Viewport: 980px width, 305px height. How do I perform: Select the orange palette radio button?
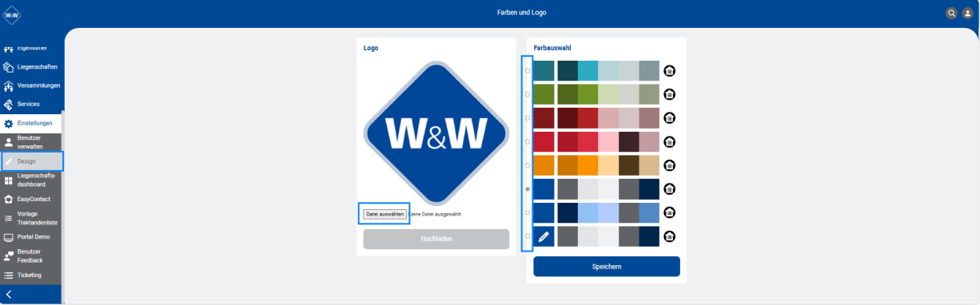[x=527, y=165]
